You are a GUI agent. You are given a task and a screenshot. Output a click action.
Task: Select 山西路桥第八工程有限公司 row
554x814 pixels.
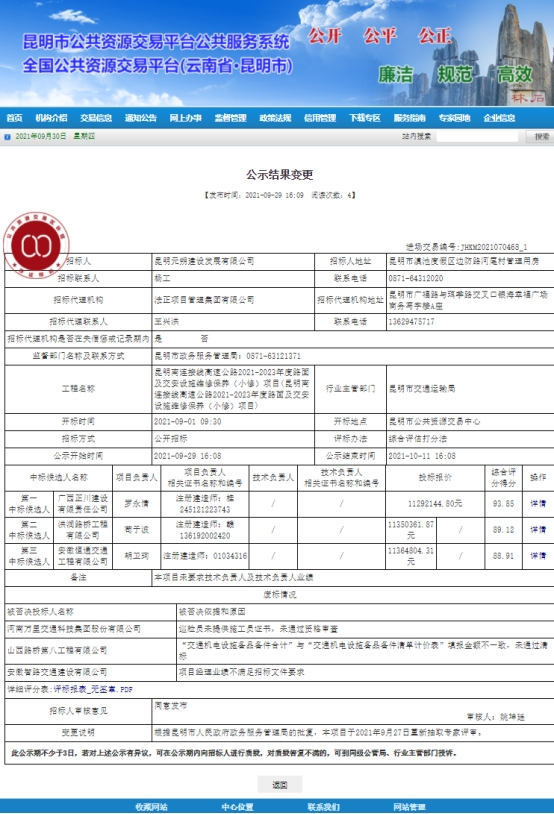(x=279, y=650)
